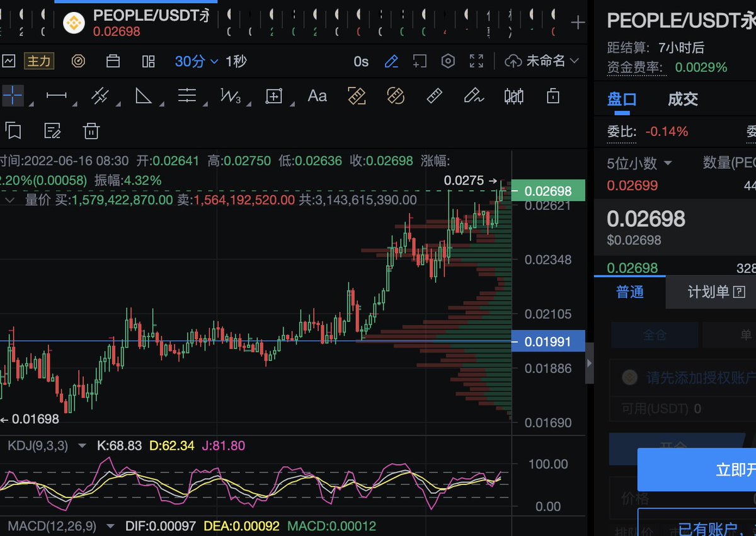Click the edit note icon
Viewport: 756px width, 536px height.
(52, 130)
